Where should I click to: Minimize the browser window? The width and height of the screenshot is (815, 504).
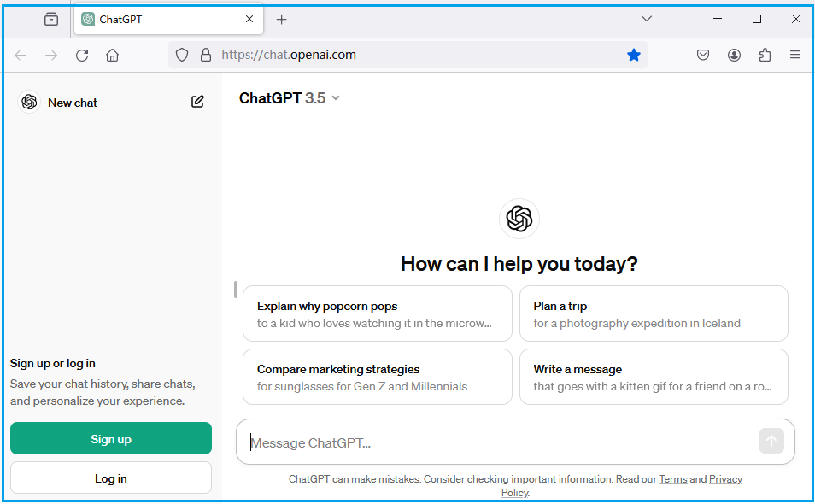coord(718,19)
